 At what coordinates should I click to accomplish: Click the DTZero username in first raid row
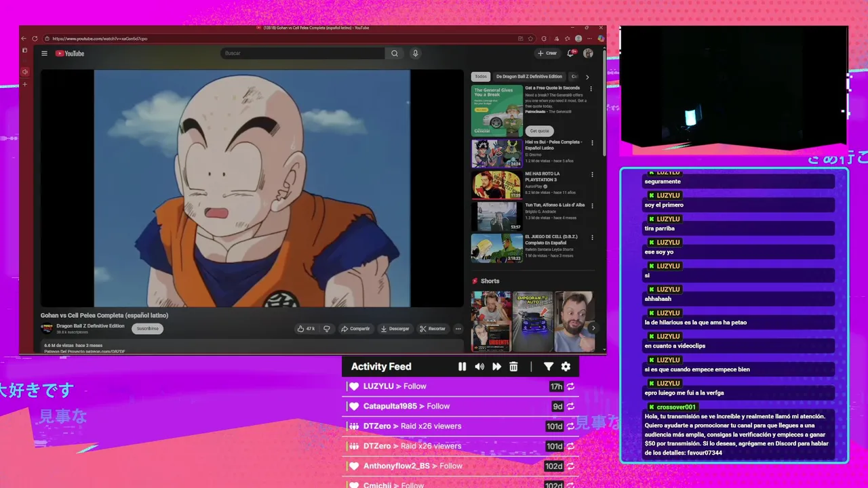[377, 426]
